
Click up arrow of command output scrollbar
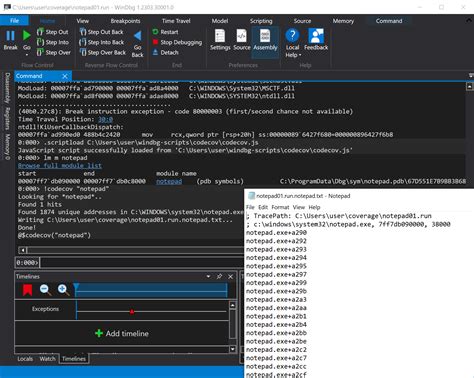pos(469,87)
